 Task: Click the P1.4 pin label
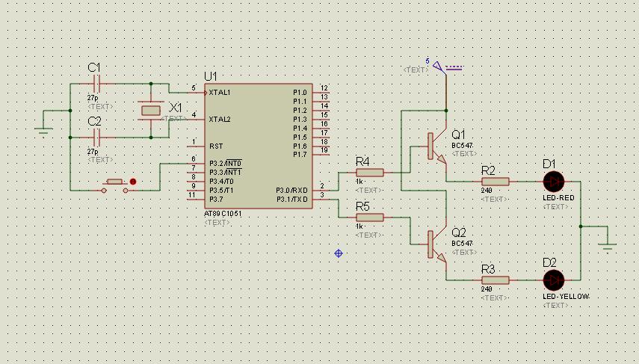(x=300, y=129)
